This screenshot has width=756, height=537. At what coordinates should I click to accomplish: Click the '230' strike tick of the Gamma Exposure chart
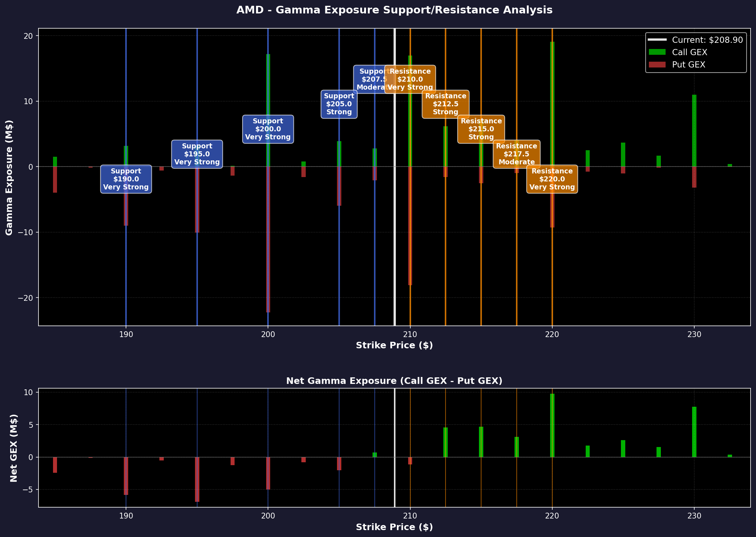(694, 334)
